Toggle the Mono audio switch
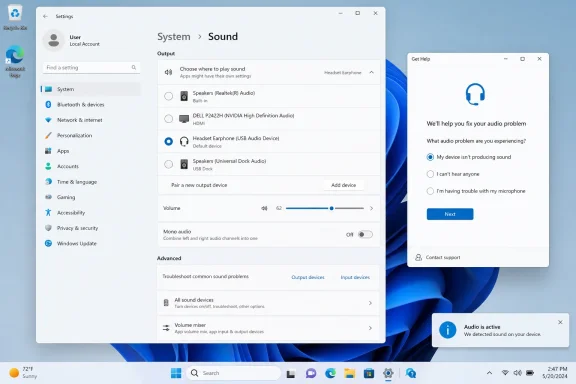The image size is (576, 384). click(365, 234)
